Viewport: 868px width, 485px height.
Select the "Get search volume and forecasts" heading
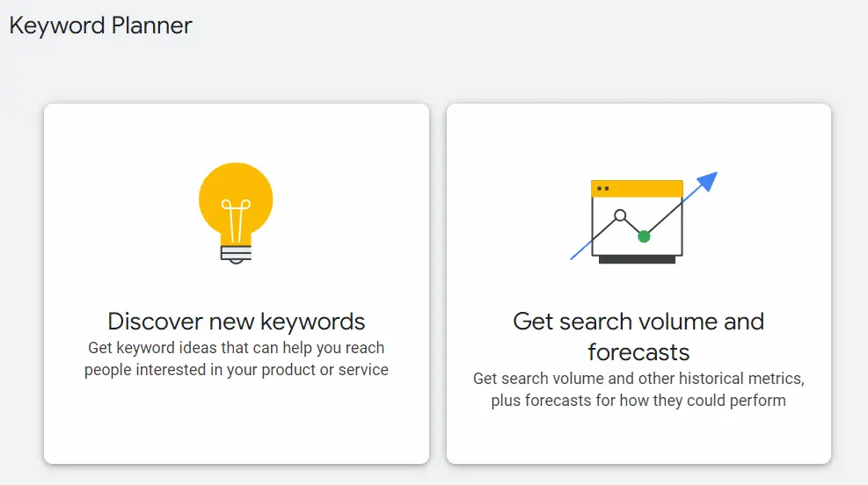point(638,322)
